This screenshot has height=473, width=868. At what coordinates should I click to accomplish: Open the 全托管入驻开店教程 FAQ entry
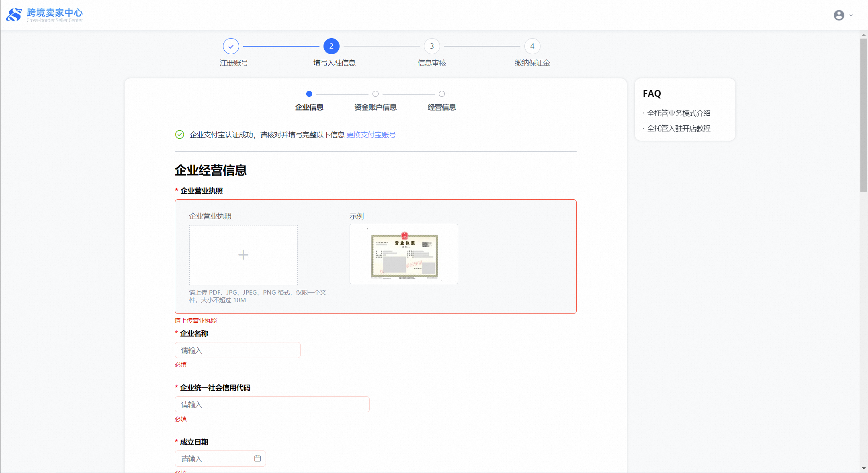(x=679, y=128)
